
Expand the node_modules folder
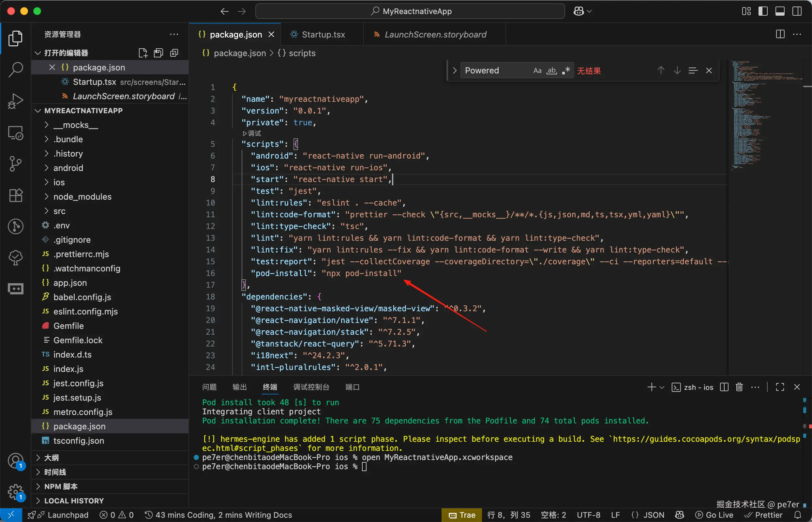pos(82,197)
